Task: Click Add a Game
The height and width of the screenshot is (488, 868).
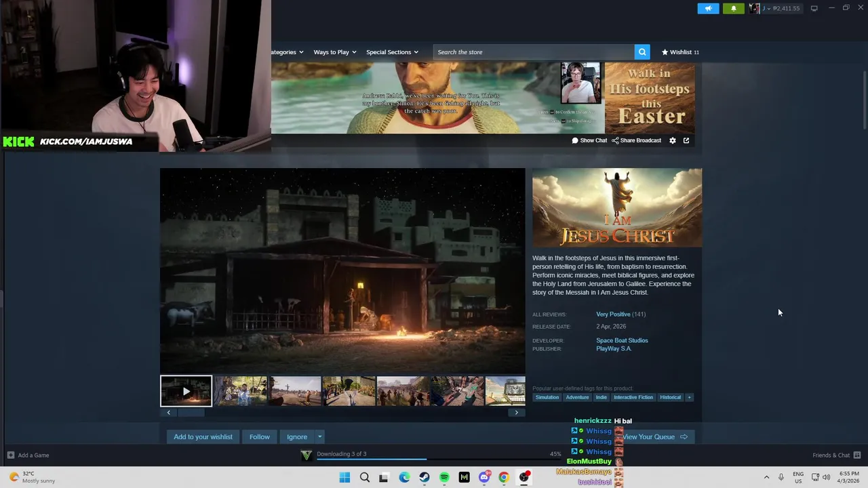Action: (x=28, y=455)
